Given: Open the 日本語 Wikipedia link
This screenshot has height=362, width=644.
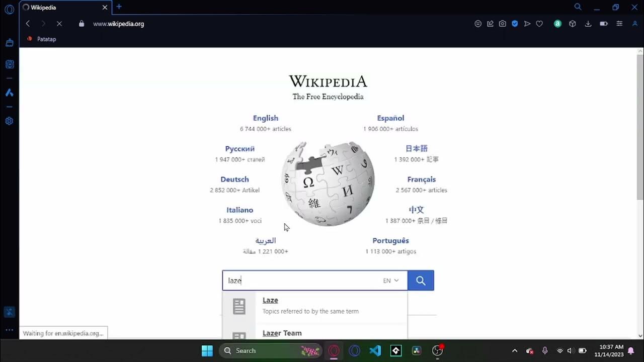Looking at the screenshot, I should click(x=417, y=149).
